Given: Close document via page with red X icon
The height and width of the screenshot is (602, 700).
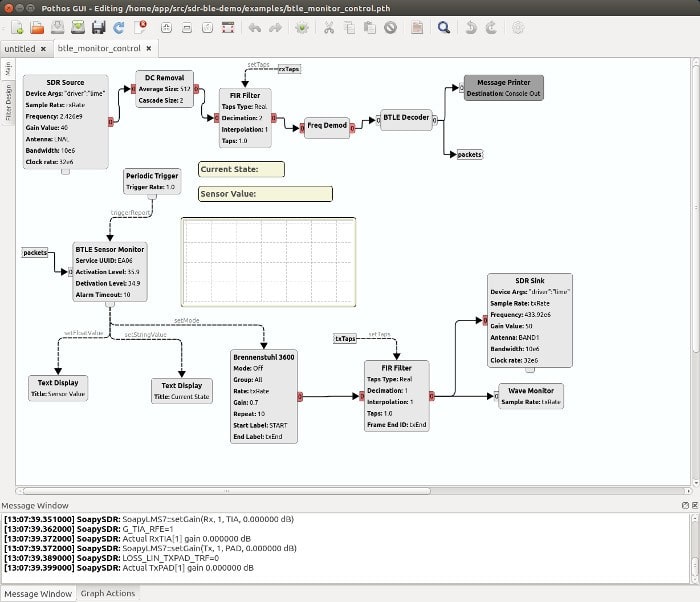Looking at the screenshot, I should tap(141, 27).
